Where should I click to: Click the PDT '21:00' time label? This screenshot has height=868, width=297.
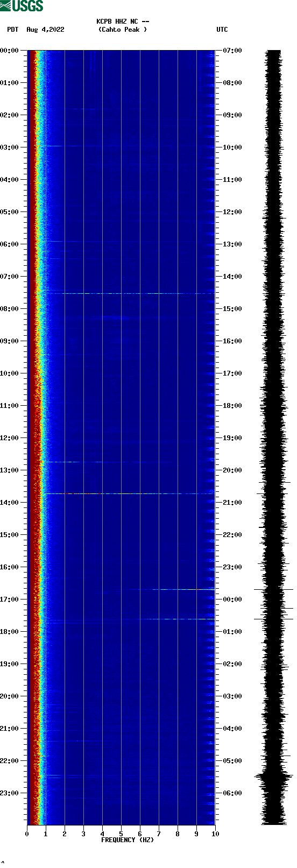coord(10,729)
